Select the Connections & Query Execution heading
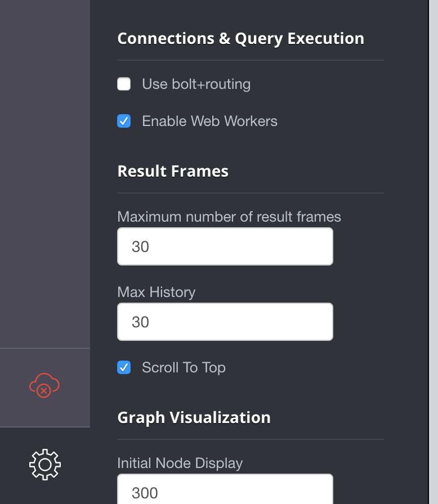The height and width of the screenshot is (504, 438). [240, 39]
